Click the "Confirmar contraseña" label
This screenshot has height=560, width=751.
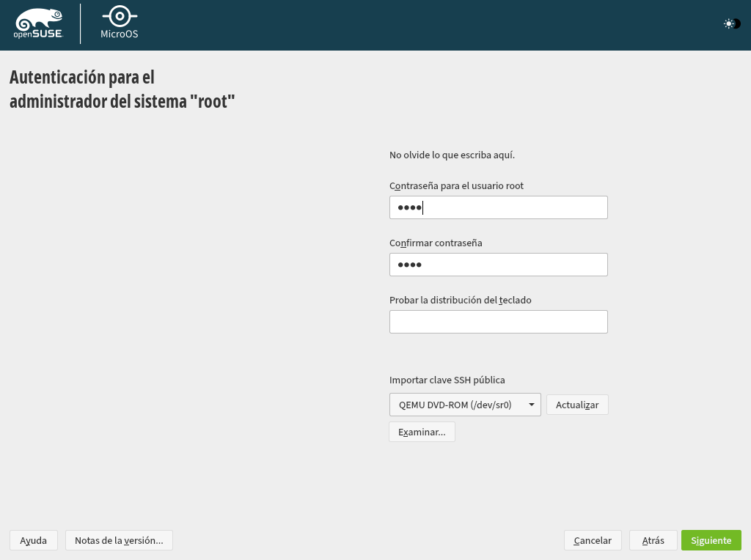click(436, 243)
